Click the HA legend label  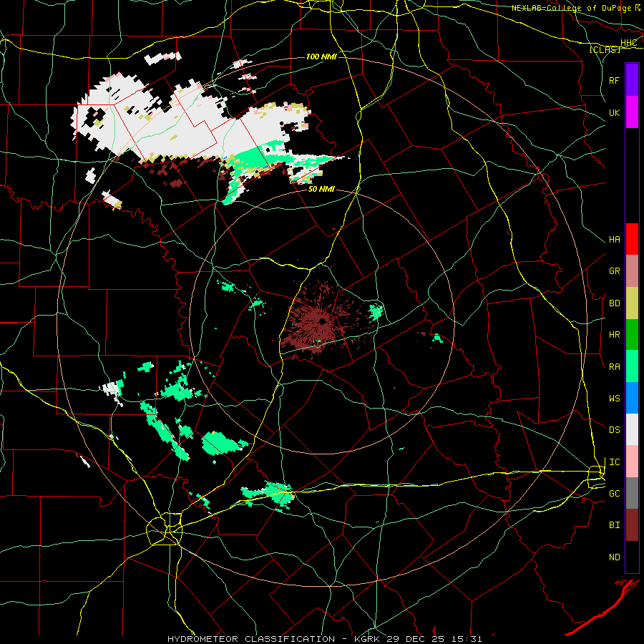pos(614,240)
